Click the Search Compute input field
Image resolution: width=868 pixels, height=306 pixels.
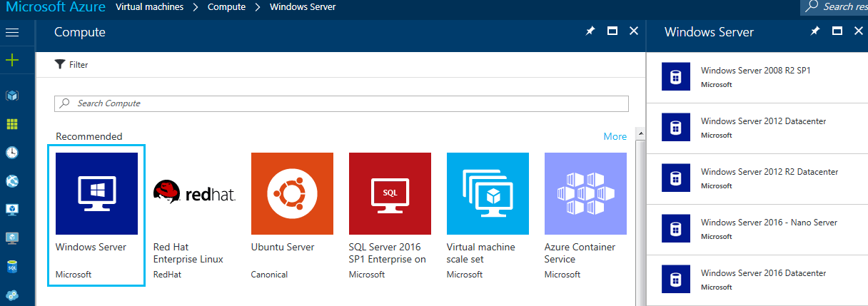(x=341, y=103)
